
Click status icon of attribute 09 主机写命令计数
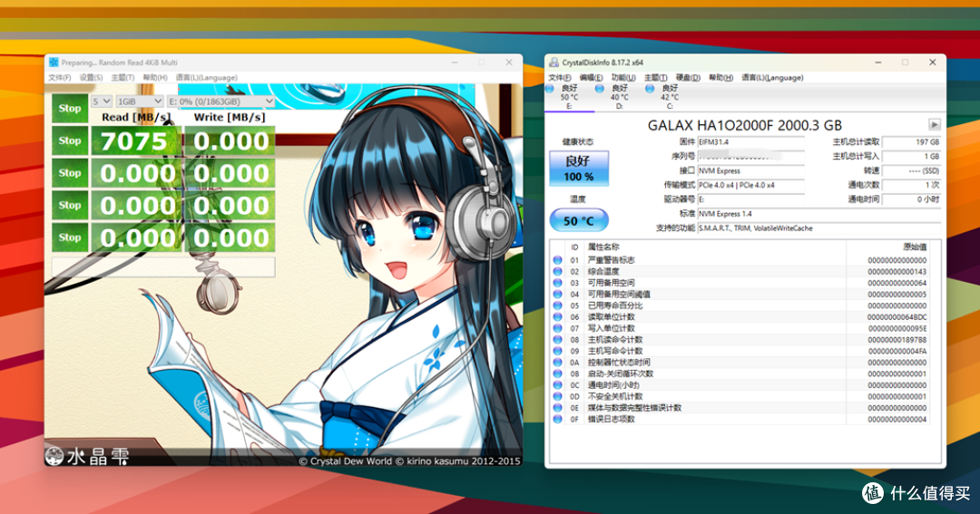(557, 351)
